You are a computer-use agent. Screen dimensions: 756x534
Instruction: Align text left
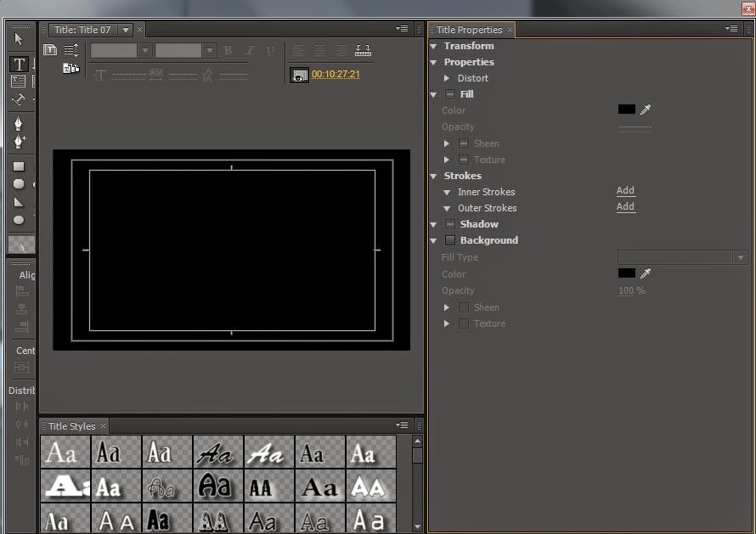pos(298,50)
